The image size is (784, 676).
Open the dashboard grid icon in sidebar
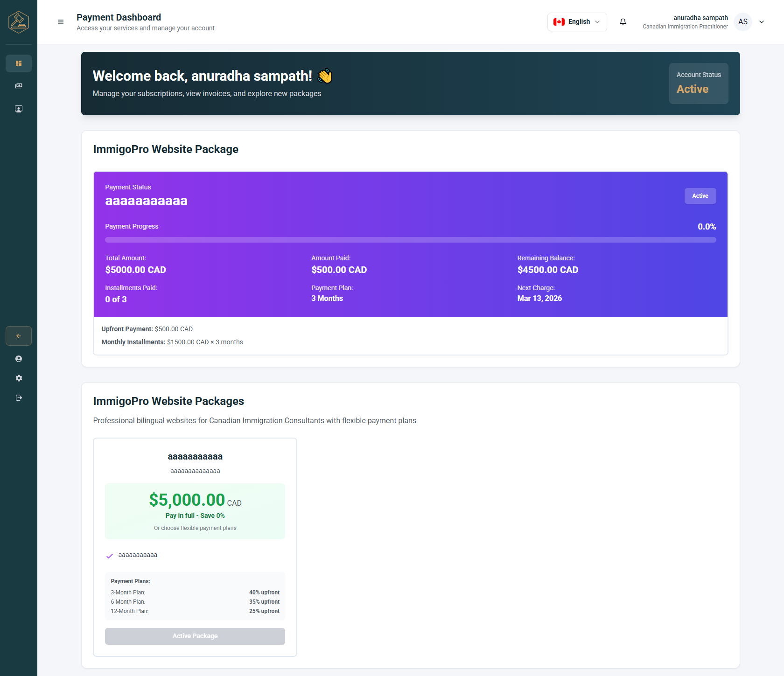coord(19,63)
